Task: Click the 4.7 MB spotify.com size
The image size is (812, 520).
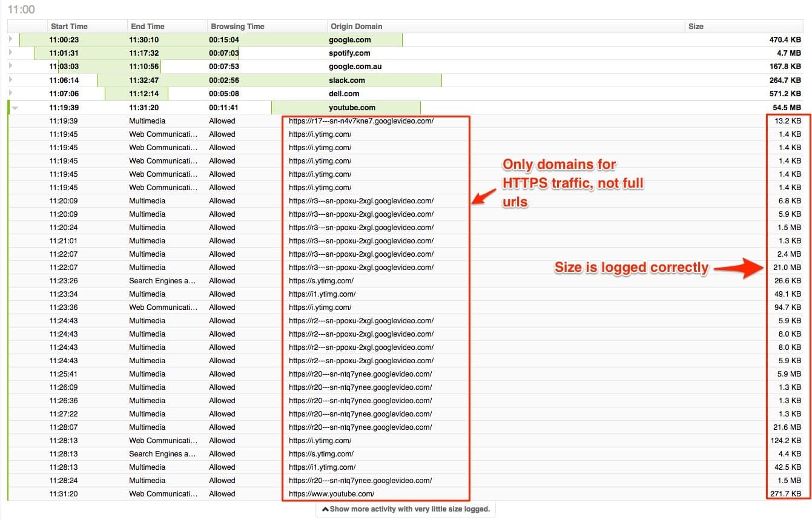Action: pos(790,53)
